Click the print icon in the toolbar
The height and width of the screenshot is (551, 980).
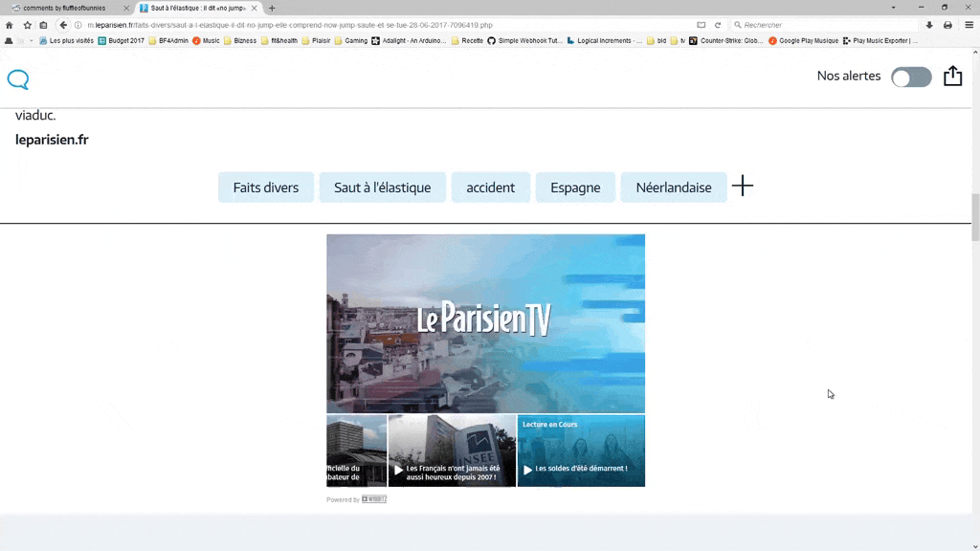tap(947, 25)
